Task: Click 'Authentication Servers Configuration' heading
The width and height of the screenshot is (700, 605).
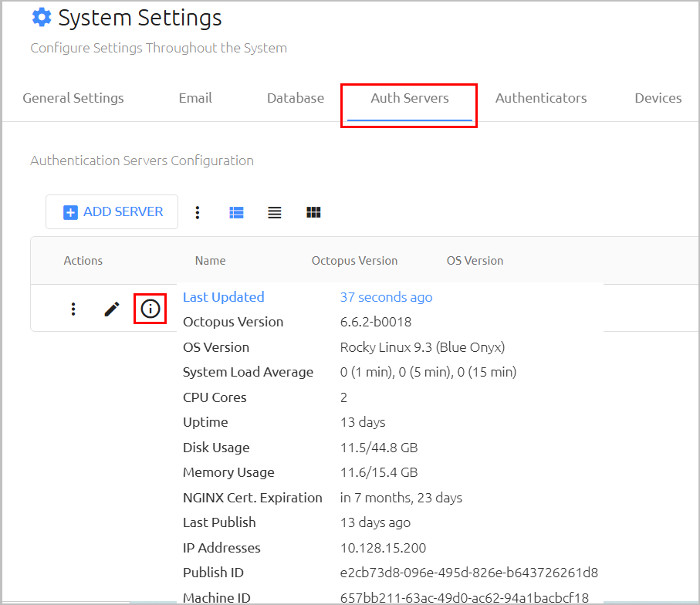Action: tap(142, 161)
